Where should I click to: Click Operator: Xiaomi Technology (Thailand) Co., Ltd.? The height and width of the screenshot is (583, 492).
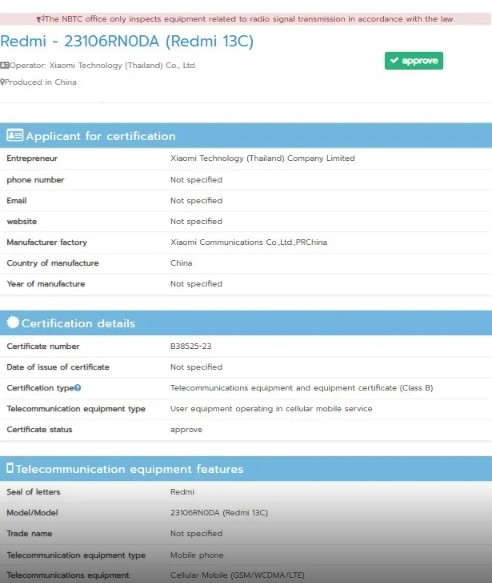pyautogui.click(x=103, y=65)
